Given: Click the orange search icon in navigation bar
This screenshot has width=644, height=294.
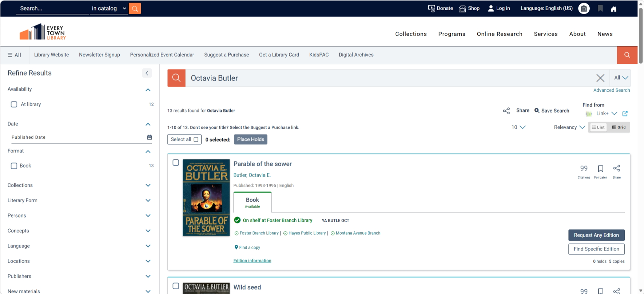Looking at the screenshot, I should click(x=627, y=55).
